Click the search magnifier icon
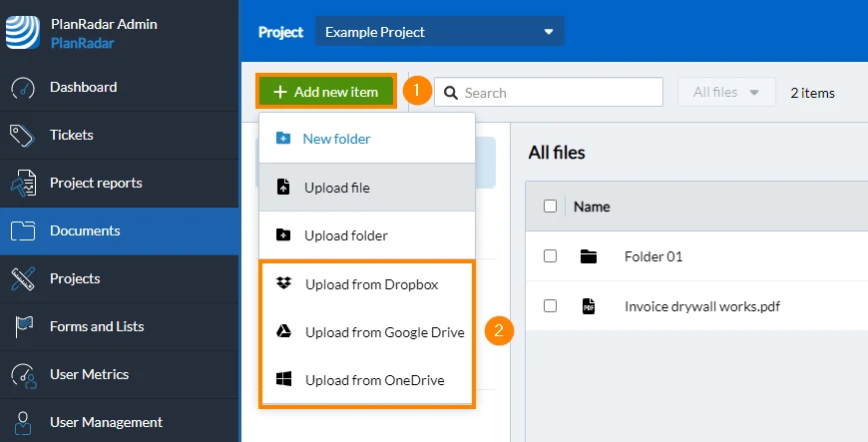Image resolution: width=868 pixels, height=442 pixels. 451,93
